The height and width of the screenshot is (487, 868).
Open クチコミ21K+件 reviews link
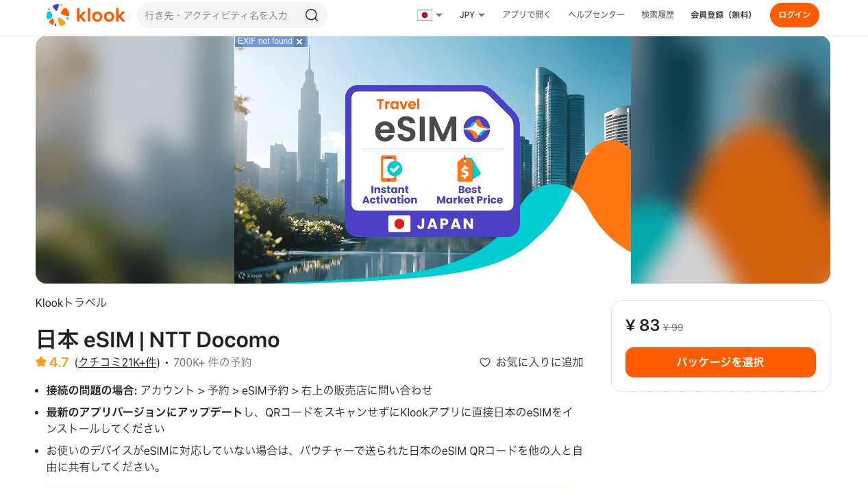click(119, 362)
